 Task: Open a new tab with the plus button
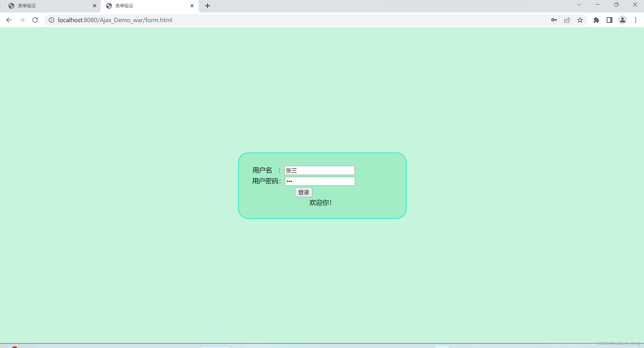pyautogui.click(x=207, y=6)
